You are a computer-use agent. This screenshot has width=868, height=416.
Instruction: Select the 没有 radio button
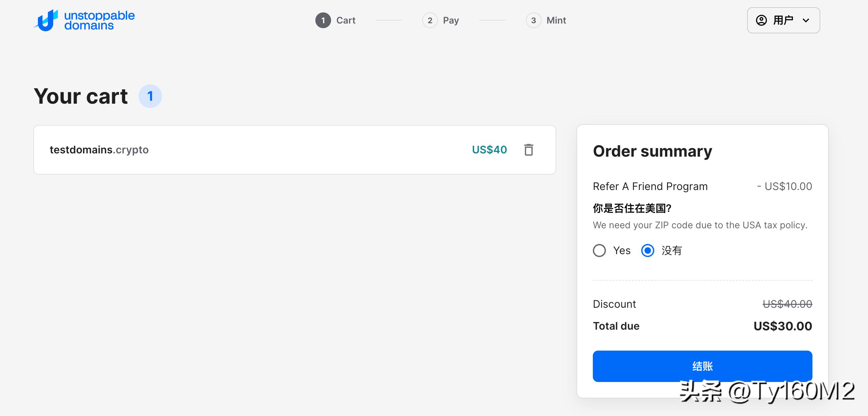[647, 251]
